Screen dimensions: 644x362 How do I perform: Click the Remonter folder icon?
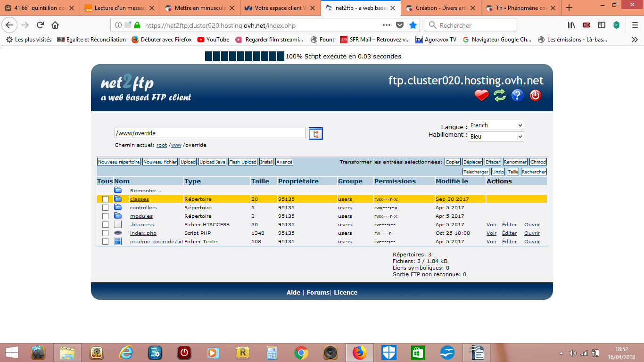point(118,190)
